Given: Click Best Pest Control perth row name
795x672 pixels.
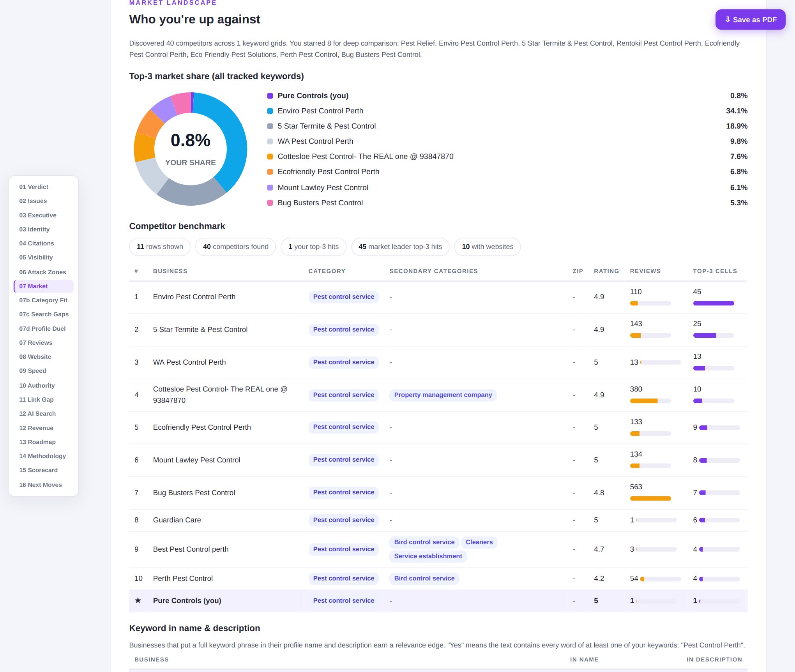Looking at the screenshot, I should click(191, 549).
